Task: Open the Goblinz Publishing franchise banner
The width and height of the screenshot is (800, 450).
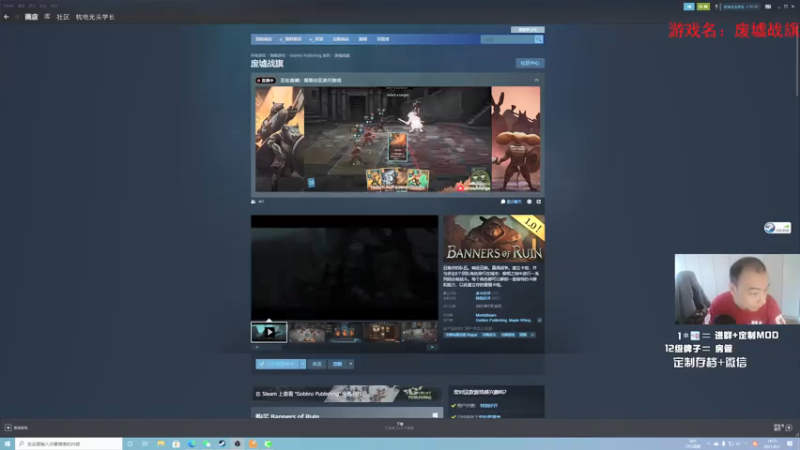Action: point(347,393)
